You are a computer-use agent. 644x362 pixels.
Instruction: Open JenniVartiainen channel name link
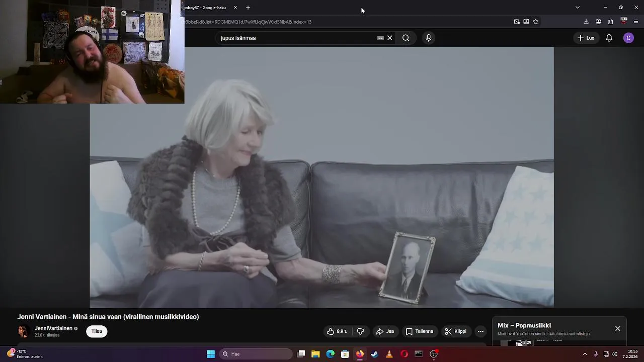[x=53, y=328]
